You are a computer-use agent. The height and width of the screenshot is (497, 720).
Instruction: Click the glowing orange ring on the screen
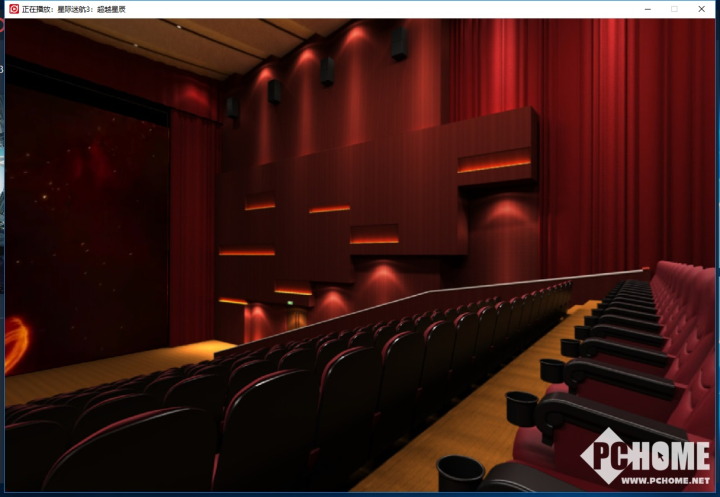(x=15, y=344)
